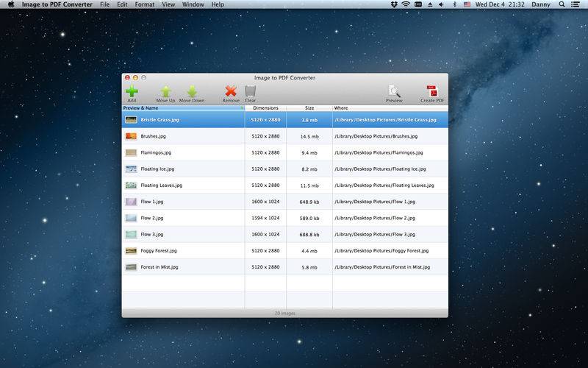Click the Clear trash can icon
The width and height of the screenshot is (588, 368).
click(250, 91)
